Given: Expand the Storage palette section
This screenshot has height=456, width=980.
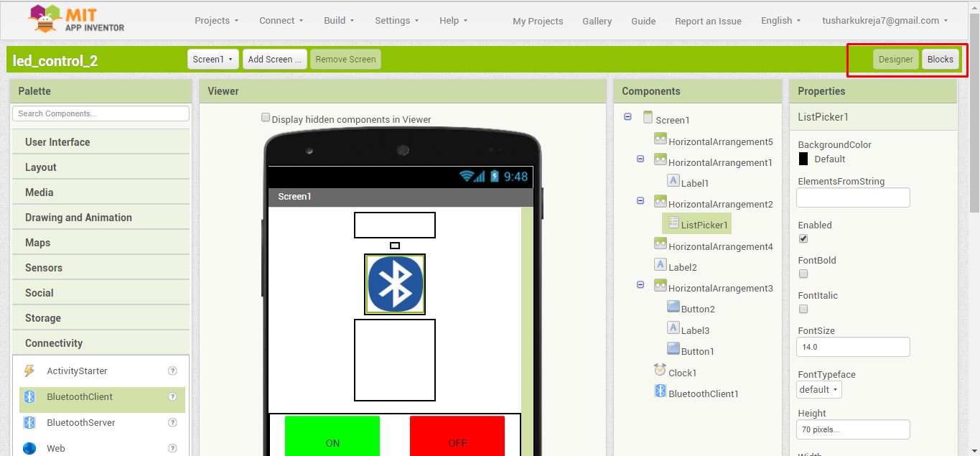Looking at the screenshot, I should [x=101, y=318].
